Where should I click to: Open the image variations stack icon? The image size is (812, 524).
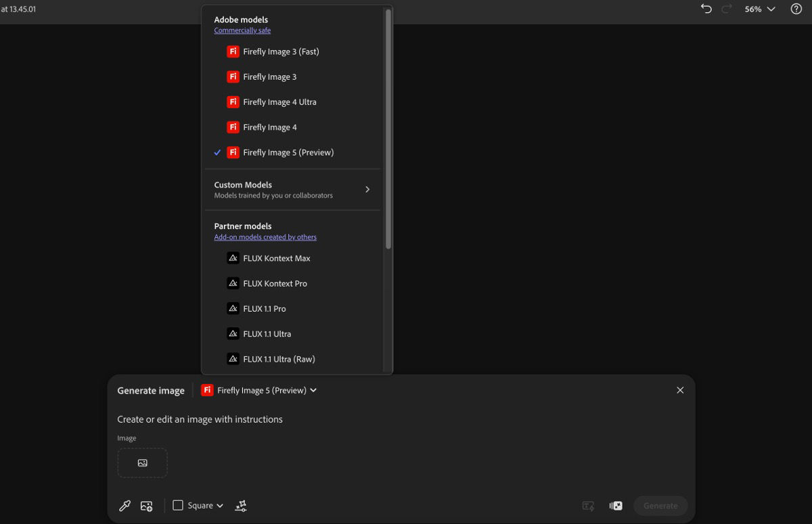(x=615, y=505)
